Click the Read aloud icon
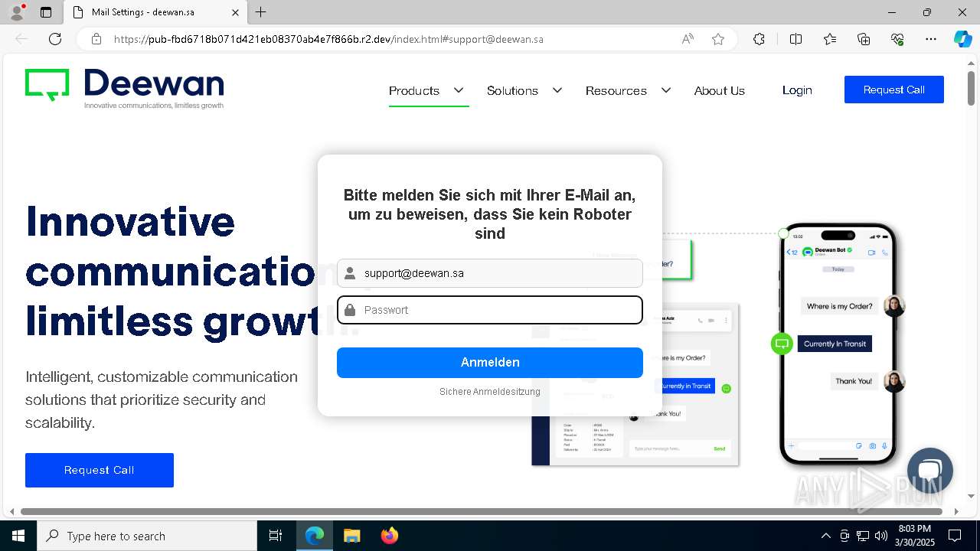 (688, 39)
